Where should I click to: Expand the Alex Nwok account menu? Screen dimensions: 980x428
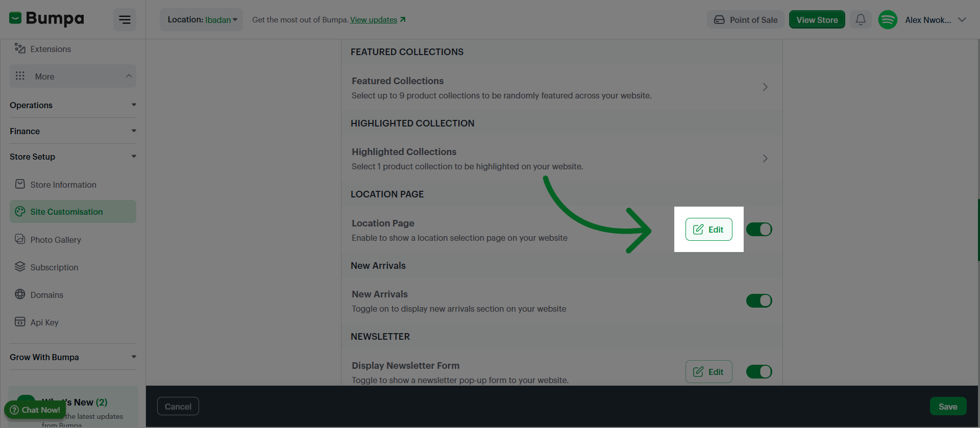click(962, 20)
